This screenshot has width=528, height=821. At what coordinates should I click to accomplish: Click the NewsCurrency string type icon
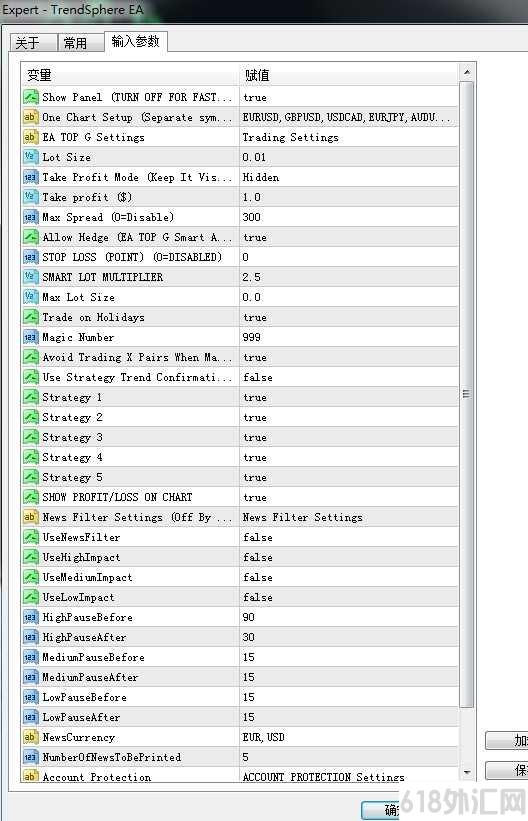(x=31, y=737)
